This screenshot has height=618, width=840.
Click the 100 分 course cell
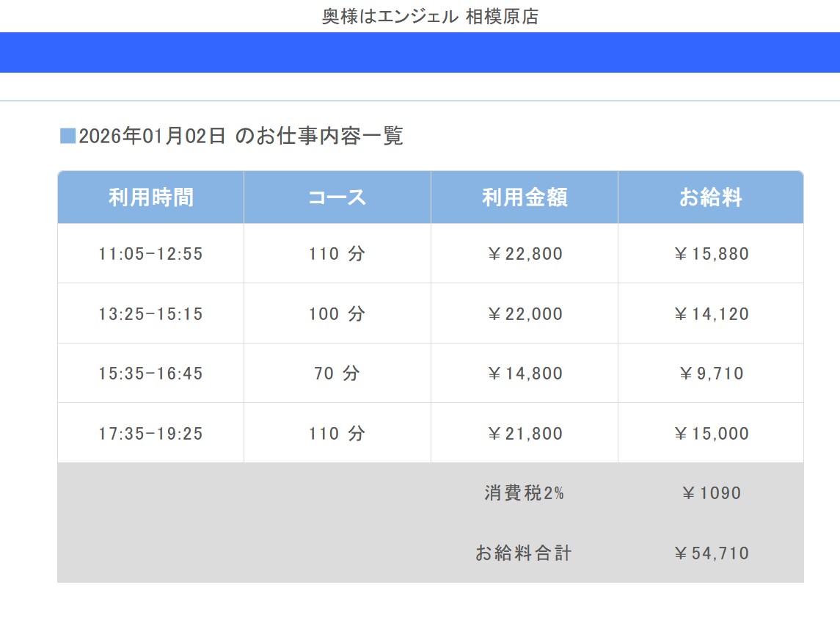tap(337, 314)
